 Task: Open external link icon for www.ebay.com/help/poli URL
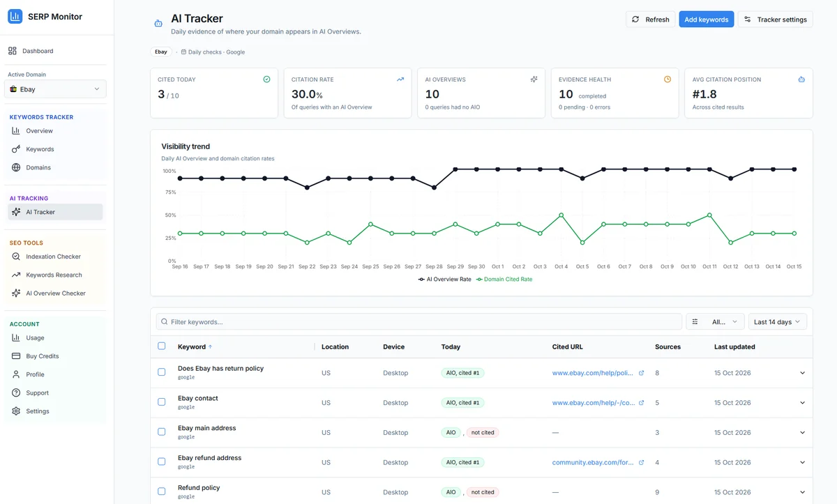[x=642, y=373]
